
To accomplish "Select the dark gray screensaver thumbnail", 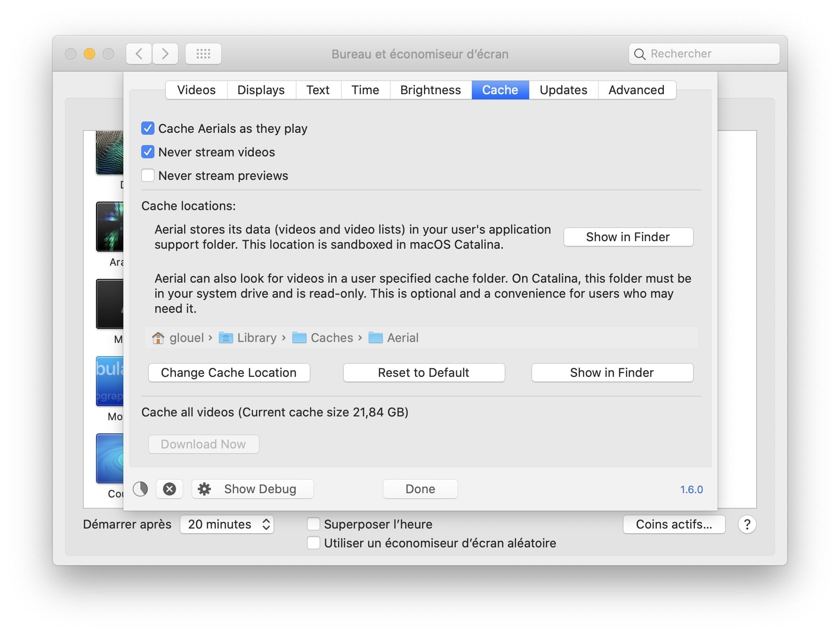I will click(110, 304).
